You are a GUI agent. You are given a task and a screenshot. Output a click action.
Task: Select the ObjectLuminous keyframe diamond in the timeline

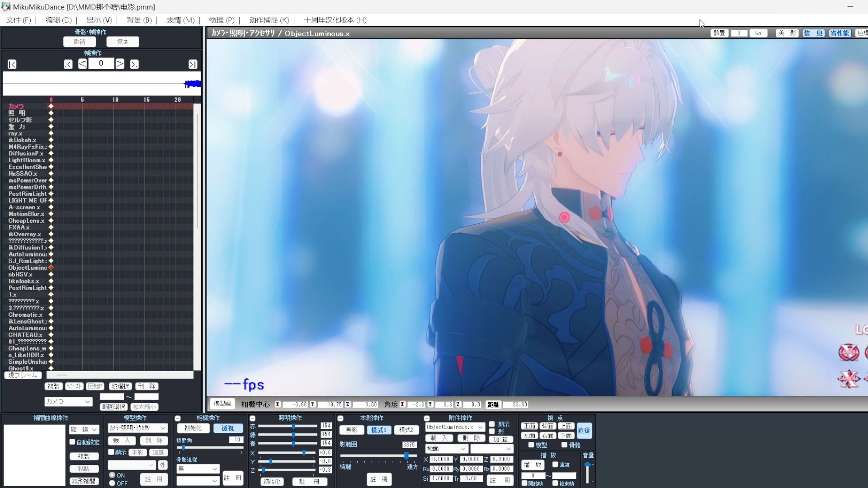pos(51,268)
